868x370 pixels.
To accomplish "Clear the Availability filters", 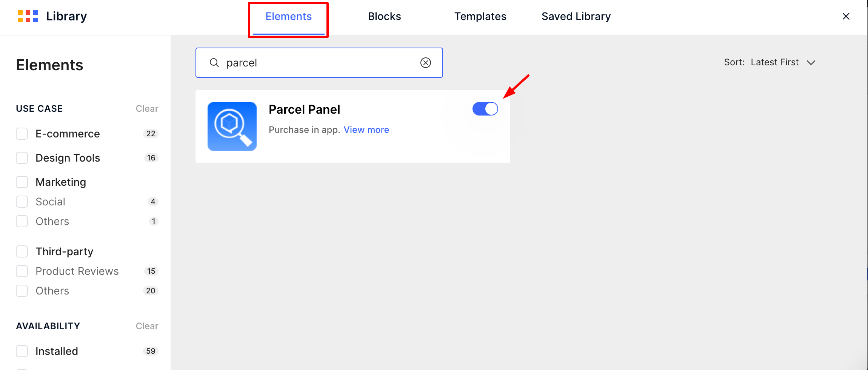I will click(147, 326).
